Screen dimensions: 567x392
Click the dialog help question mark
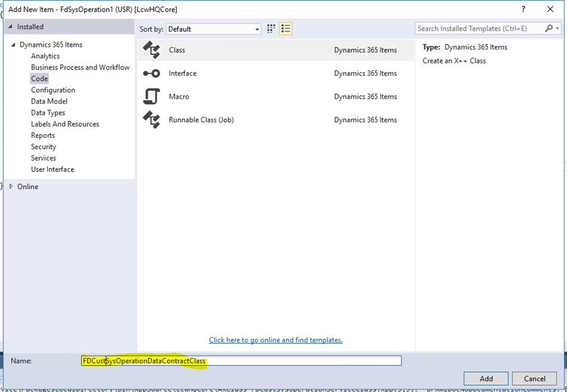[523, 10]
